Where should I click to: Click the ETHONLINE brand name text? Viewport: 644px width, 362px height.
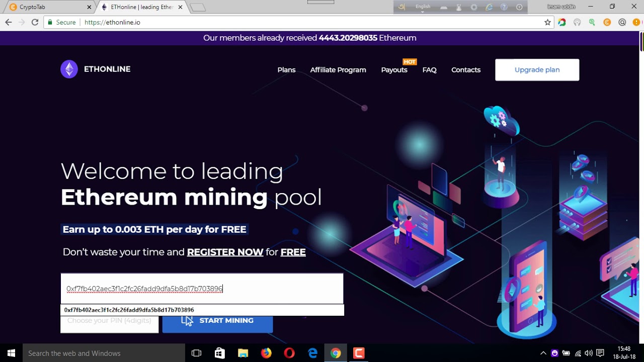point(107,69)
